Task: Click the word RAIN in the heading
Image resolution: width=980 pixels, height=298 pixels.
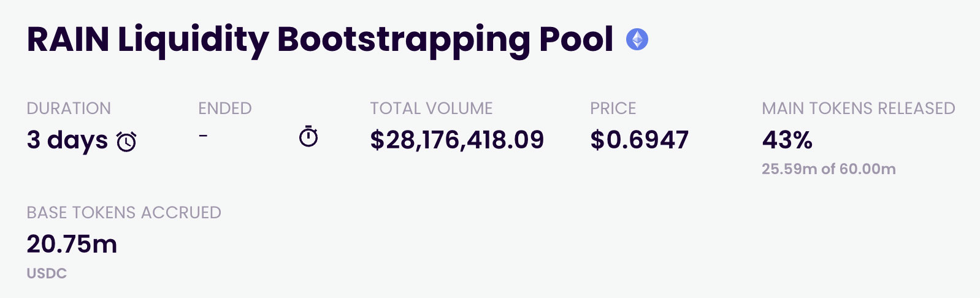Action: (68, 40)
